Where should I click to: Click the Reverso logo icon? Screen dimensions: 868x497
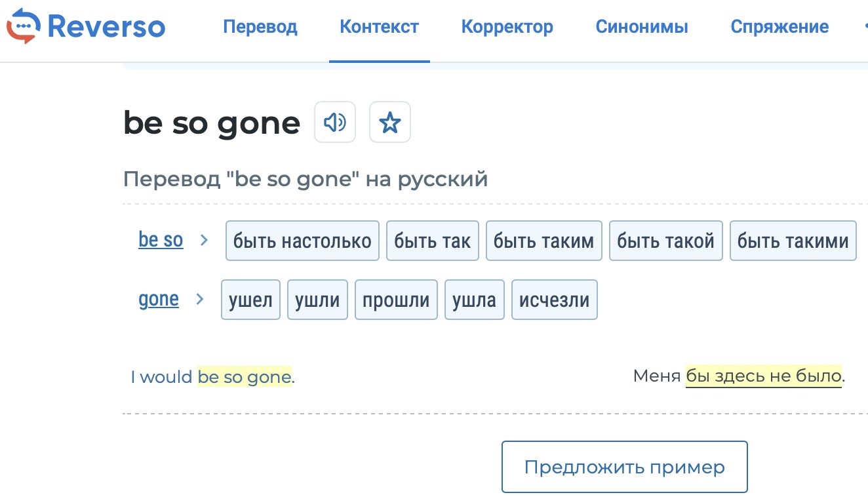[24, 27]
